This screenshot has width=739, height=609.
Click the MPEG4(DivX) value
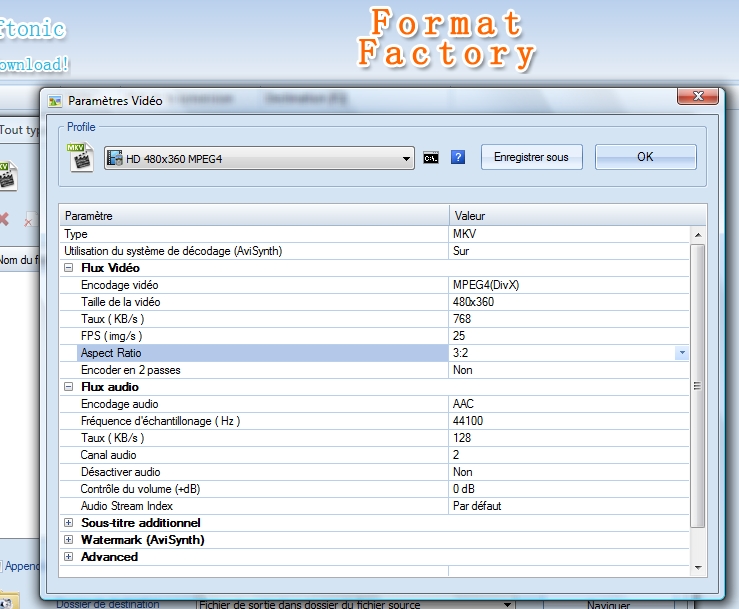pos(569,285)
